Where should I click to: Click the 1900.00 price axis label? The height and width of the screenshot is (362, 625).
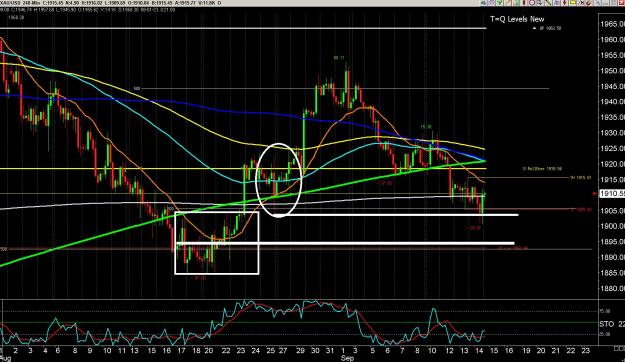point(613,226)
